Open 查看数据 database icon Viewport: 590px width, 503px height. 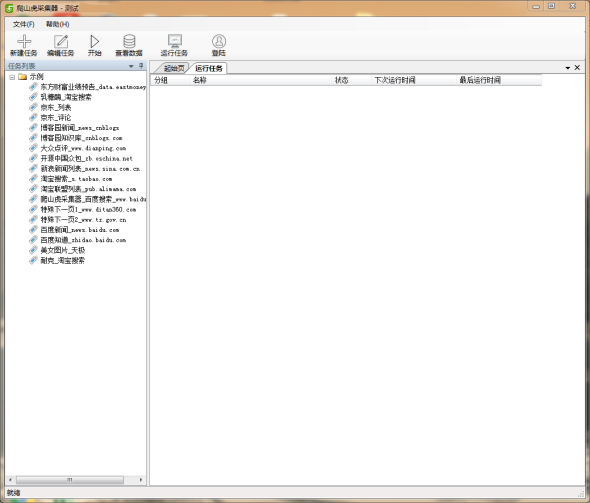pyautogui.click(x=129, y=41)
